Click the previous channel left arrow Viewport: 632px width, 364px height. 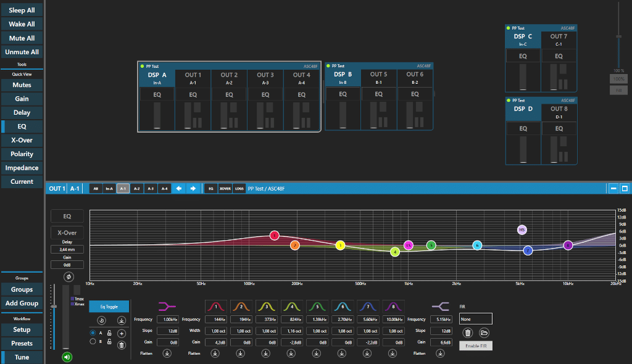pos(180,188)
